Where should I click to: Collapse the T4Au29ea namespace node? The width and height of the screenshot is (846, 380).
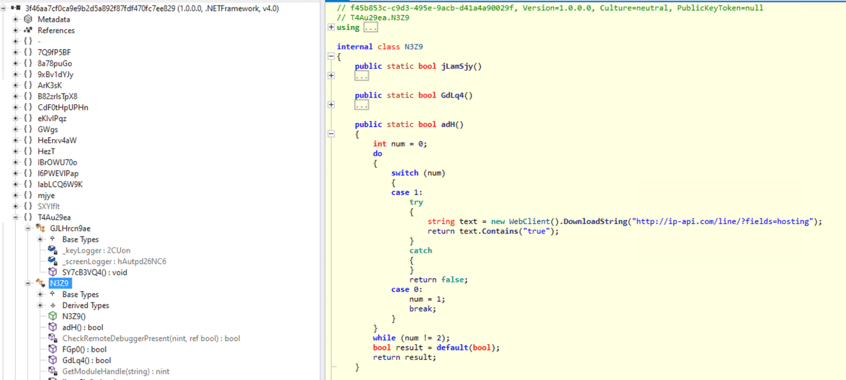point(16,218)
